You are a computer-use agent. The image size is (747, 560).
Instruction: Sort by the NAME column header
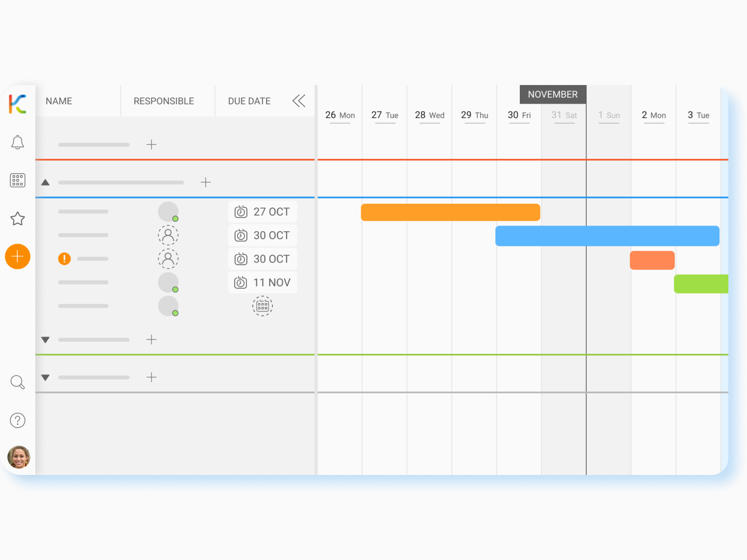coord(59,101)
